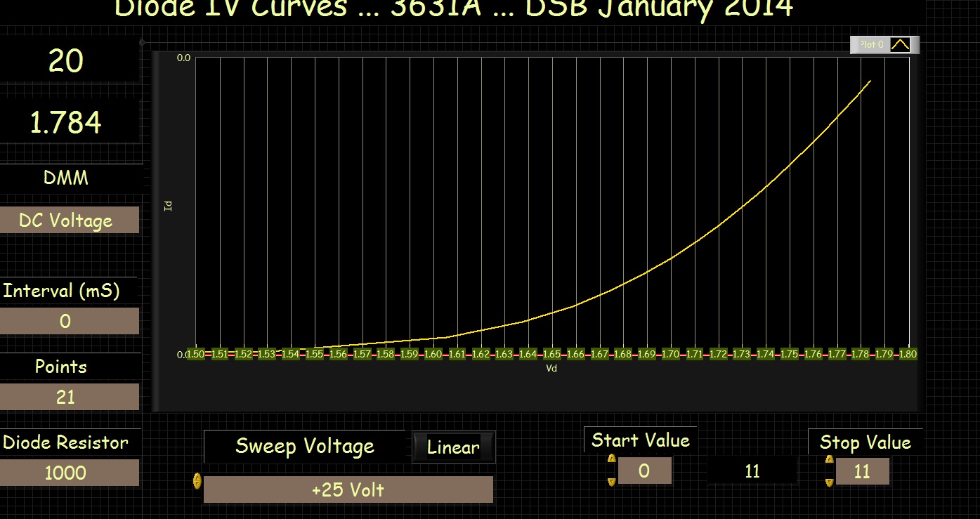The height and width of the screenshot is (519, 980).
Task: Click the indicator showing 20 at top left
Action: [66, 62]
